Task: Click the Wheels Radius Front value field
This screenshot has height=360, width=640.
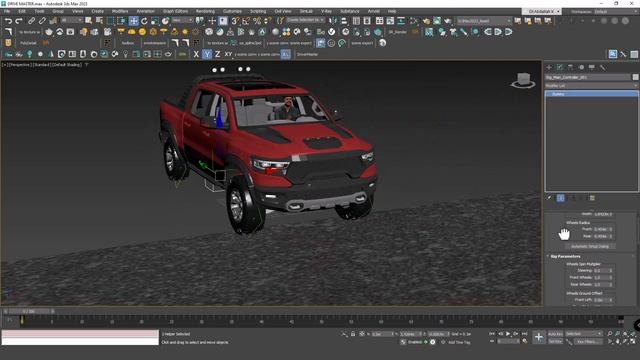Action: (601, 229)
